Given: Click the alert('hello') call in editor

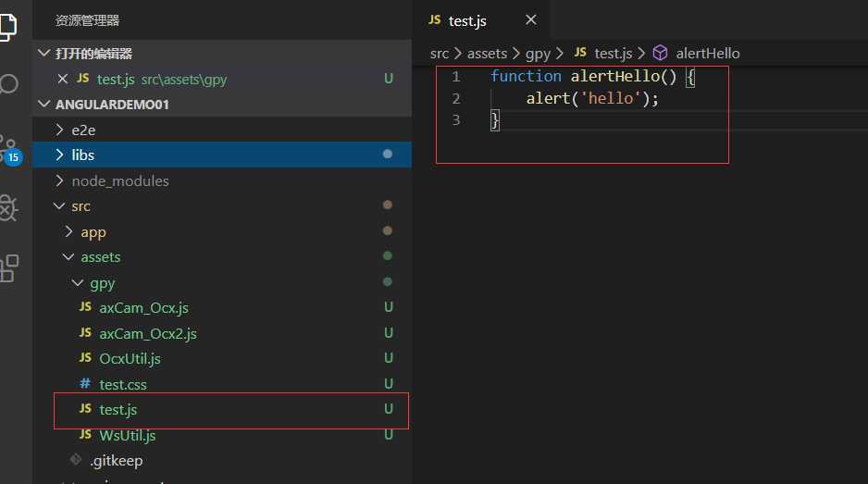Looking at the screenshot, I should click(592, 99).
